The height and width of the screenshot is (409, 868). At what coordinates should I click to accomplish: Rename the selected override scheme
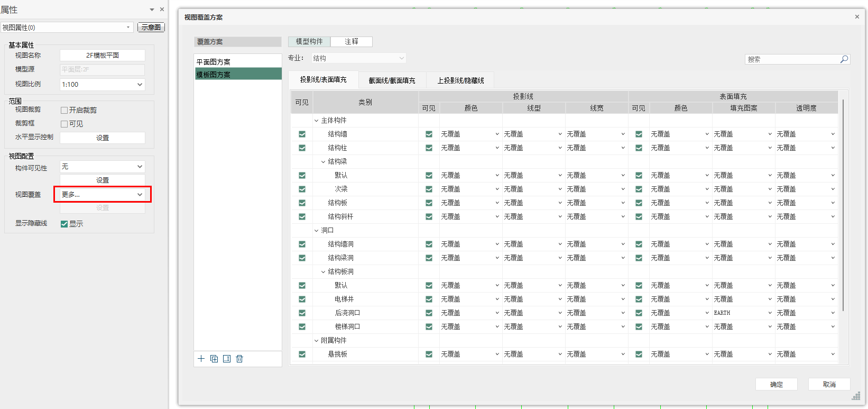click(227, 359)
